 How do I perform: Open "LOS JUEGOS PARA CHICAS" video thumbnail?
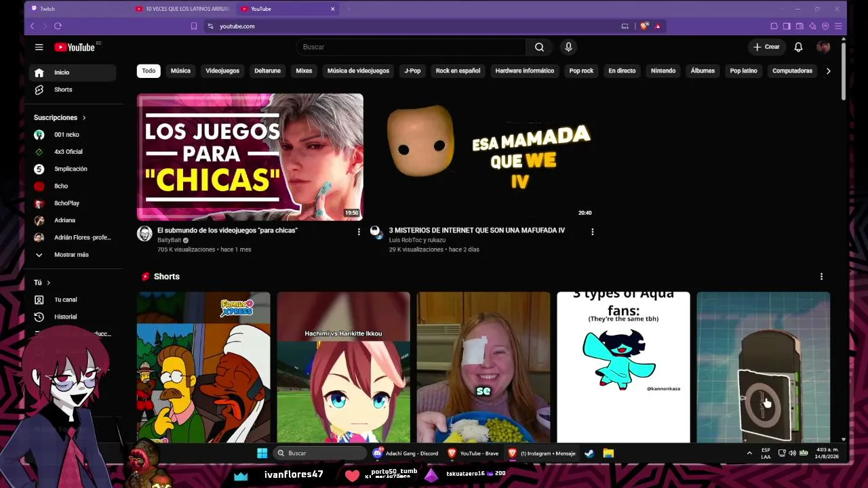tap(250, 157)
